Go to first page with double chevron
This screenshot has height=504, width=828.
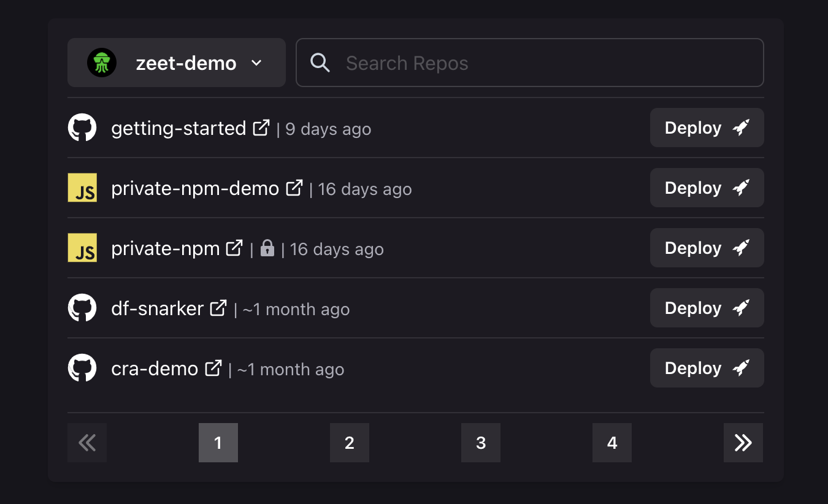(x=87, y=443)
